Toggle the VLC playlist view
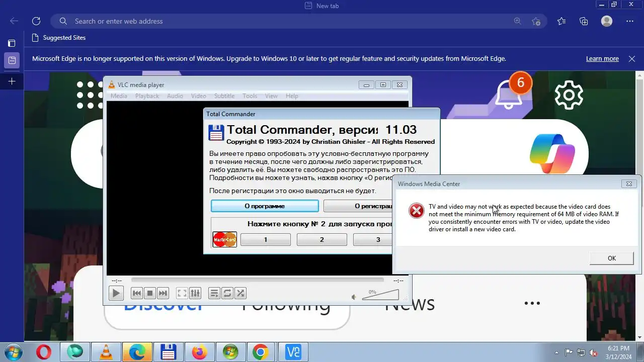 [214, 293]
